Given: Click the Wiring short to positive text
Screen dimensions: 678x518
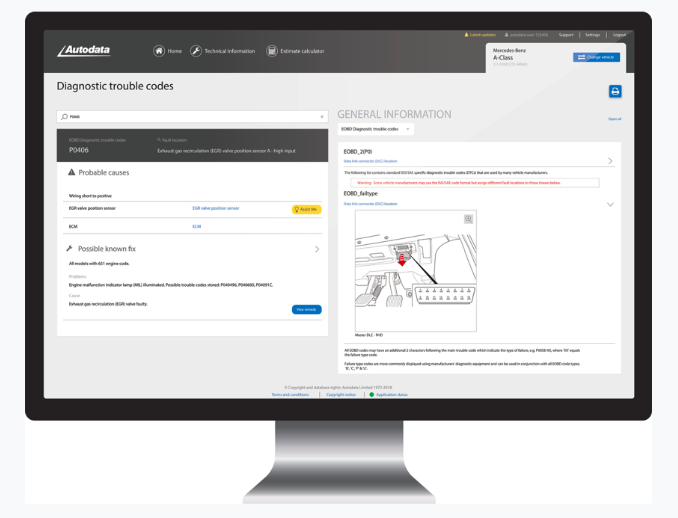Looking at the screenshot, I should [x=90, y=196].
